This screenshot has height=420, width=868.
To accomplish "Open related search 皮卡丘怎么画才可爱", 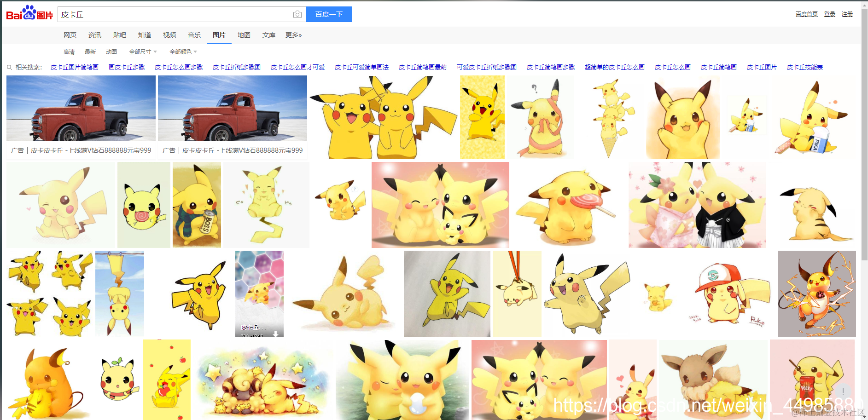I will click(x=297, y=67).
